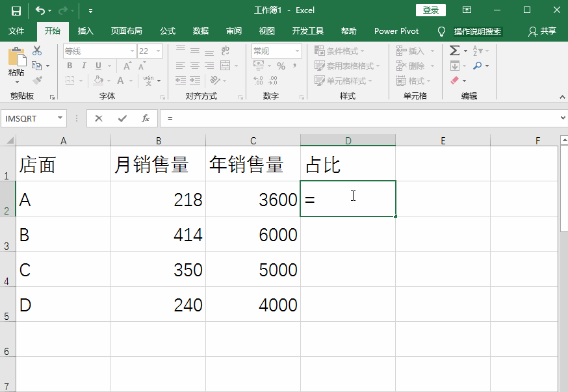The image size is (568, 392).
Task: Open the font size dropdown showing 22
Action: 159,51
